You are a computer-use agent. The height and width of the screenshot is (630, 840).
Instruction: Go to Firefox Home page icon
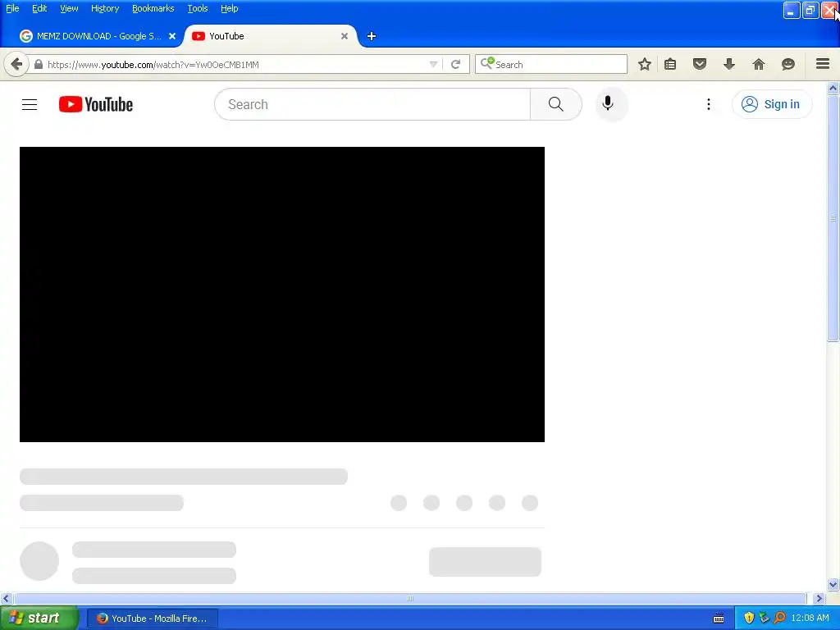(759, 64)
